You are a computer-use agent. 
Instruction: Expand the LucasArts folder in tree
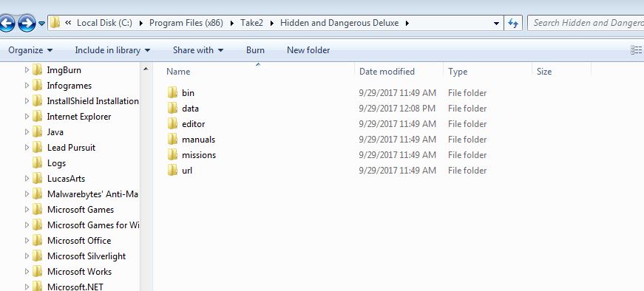(x=27, y=179)
